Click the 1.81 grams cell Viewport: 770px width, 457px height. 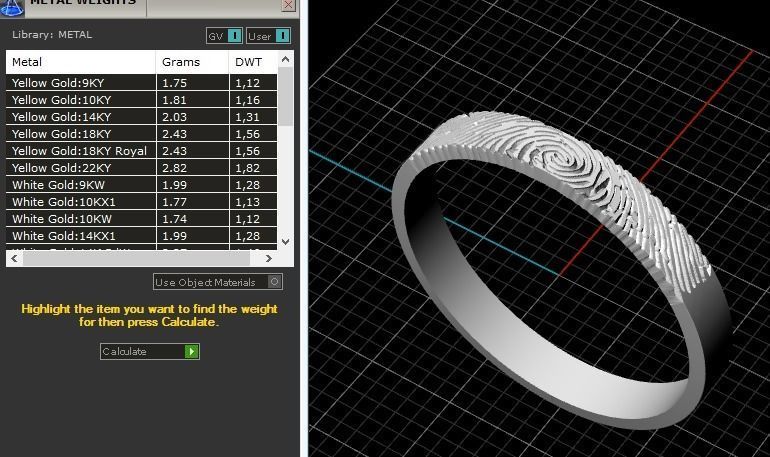point(192,100)
